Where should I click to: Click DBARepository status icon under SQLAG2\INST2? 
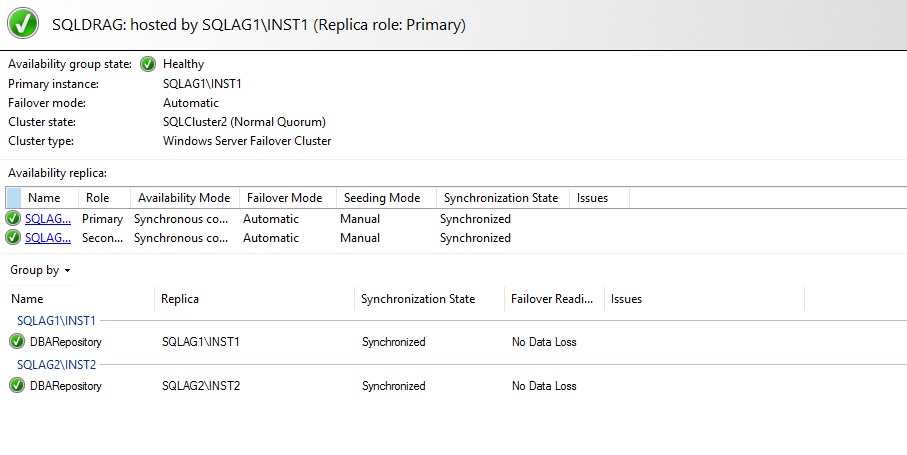click(x=17, y=386)
